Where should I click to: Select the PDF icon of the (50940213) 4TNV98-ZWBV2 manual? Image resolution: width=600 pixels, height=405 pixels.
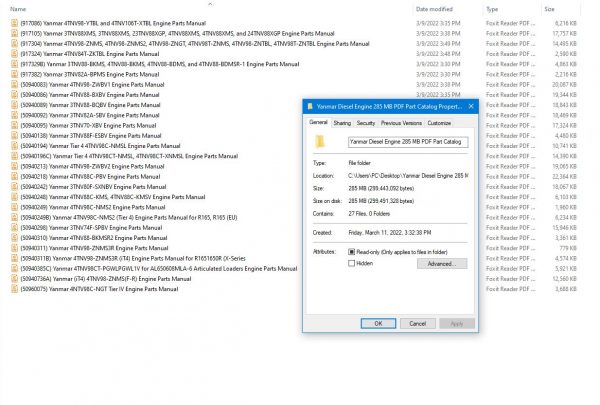coord(15,167)
